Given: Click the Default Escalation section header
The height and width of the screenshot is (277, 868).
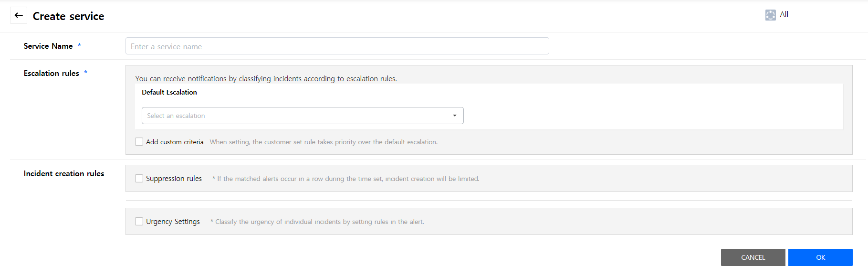Looking at the screenshot, I should 169,92.
